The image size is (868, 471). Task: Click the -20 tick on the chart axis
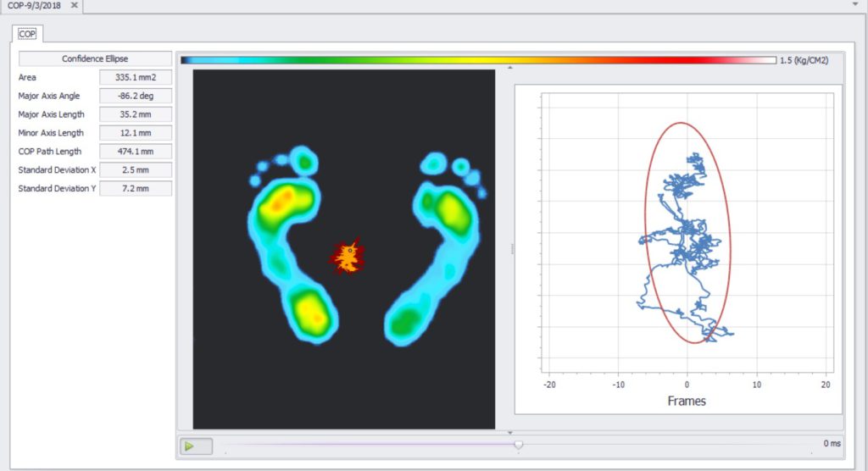coord(549,385)
